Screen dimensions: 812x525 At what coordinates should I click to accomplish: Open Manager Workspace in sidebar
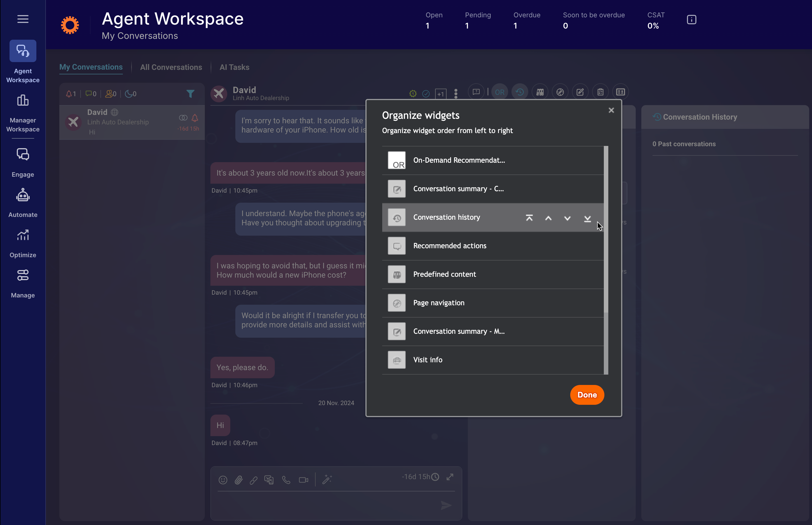(x=23, y=113)
